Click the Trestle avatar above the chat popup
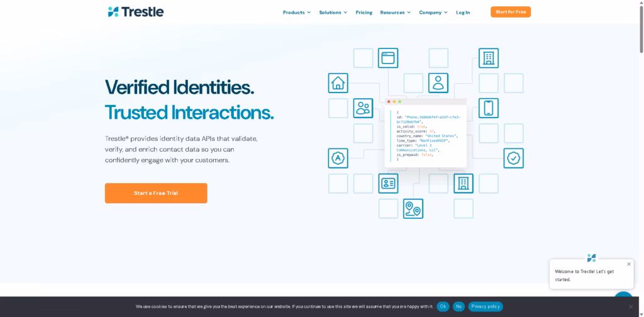 (591, 258)
